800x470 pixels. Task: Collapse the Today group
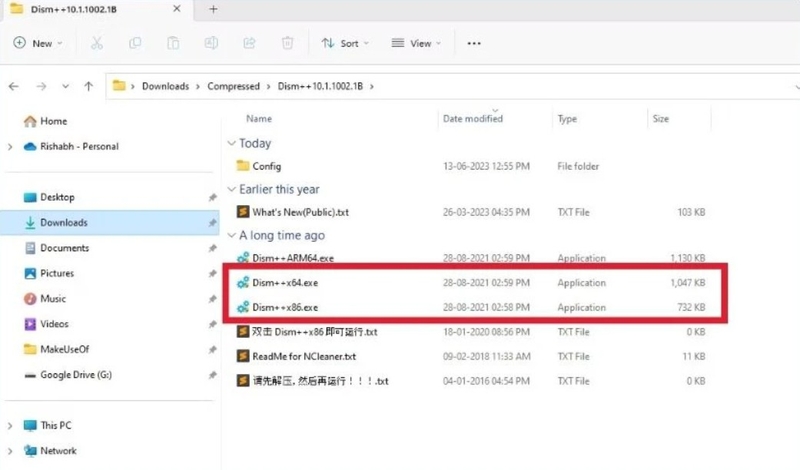click(x=232, y=143)
